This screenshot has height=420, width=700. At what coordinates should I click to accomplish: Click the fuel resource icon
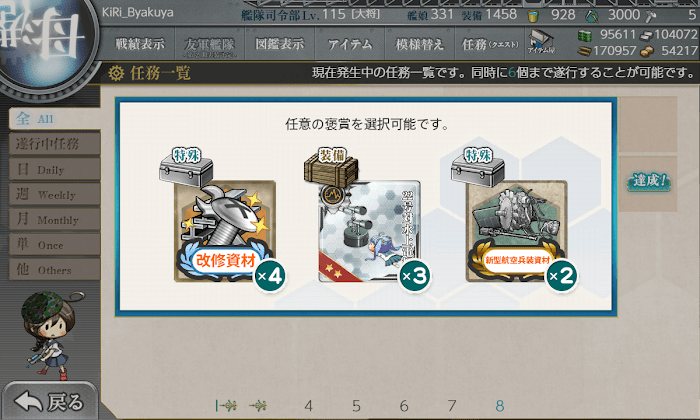click(x=585, y=35)
